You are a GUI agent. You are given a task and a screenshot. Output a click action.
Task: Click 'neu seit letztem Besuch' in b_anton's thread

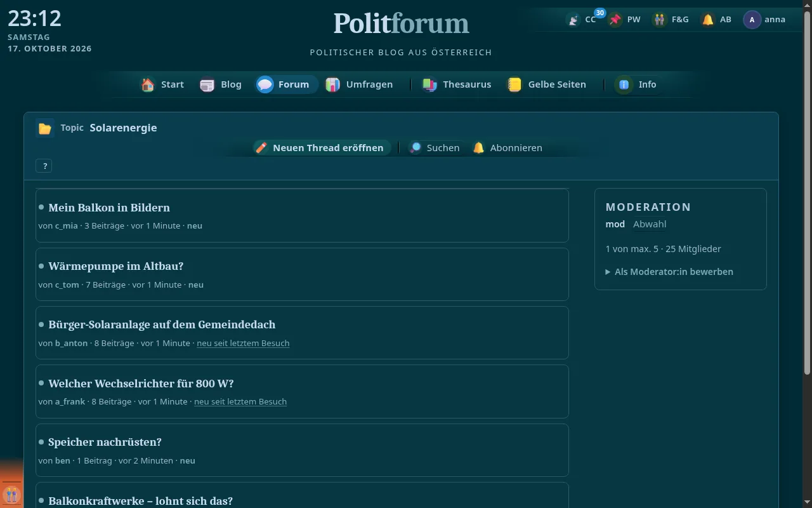pyautogui.click(x=243, y=344)
